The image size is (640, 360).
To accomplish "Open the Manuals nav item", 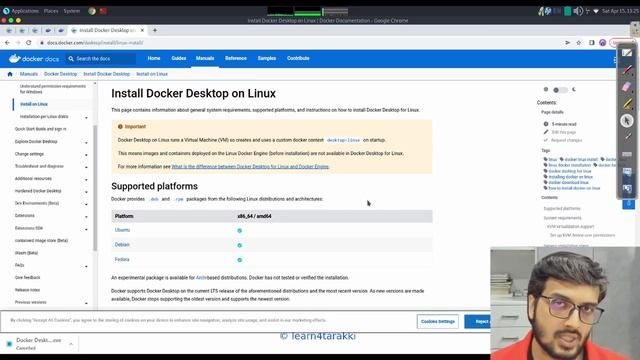I will click(205, 58).
